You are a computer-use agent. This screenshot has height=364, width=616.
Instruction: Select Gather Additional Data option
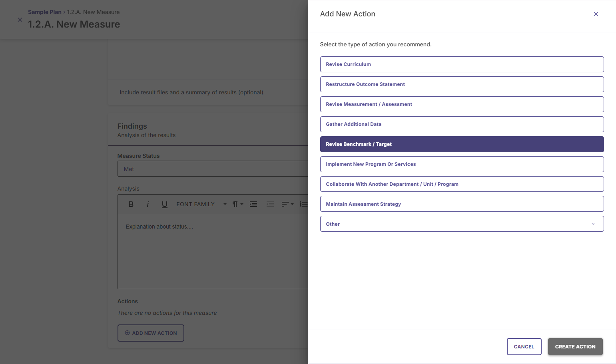pyautogui.click(x=462, y=124)
